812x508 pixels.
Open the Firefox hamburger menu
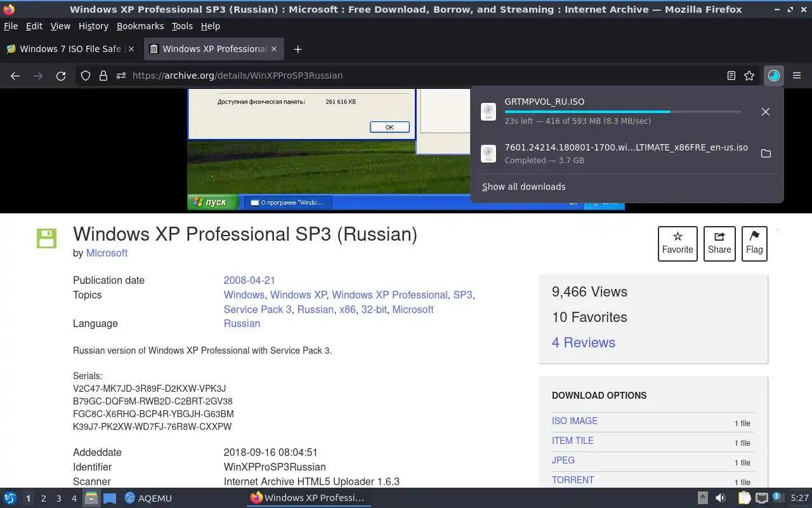(797, 76)
